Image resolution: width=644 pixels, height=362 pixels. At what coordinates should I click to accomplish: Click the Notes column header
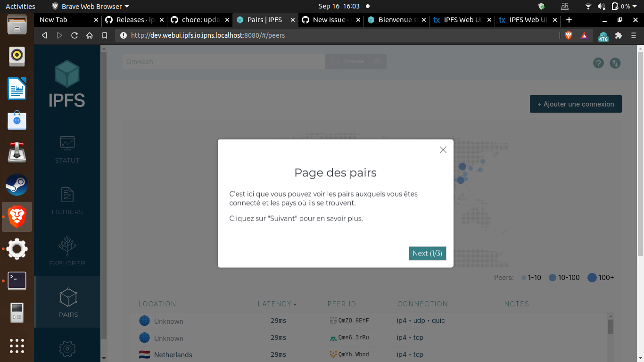[x=517, y=304]
